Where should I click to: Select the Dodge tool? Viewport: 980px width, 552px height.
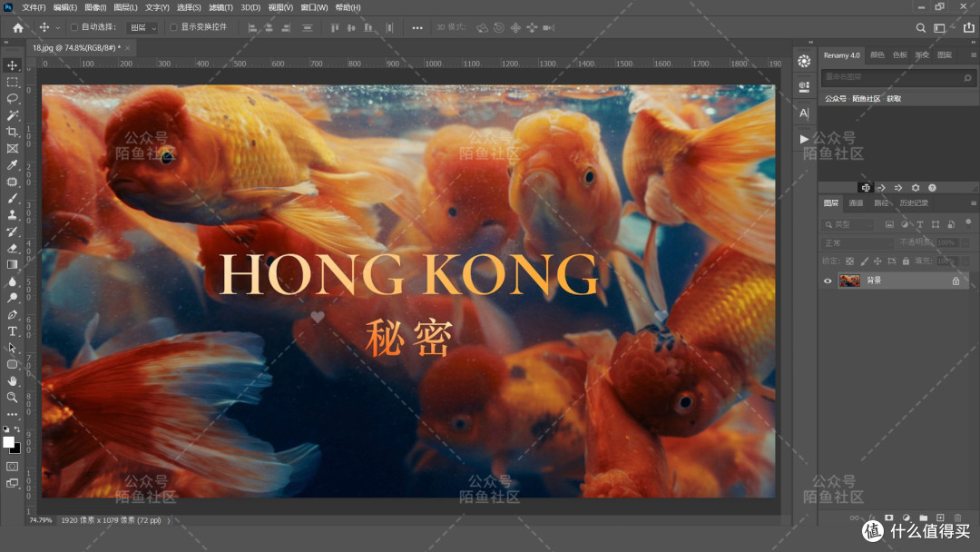point(12,298)
